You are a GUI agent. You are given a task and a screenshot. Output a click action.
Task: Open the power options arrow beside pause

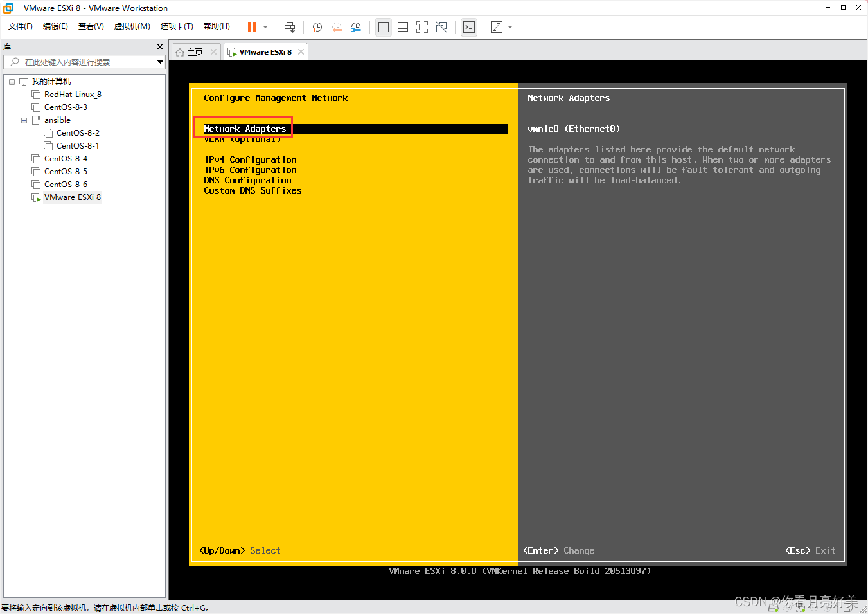pyautogui.click(x=265, y=27)
